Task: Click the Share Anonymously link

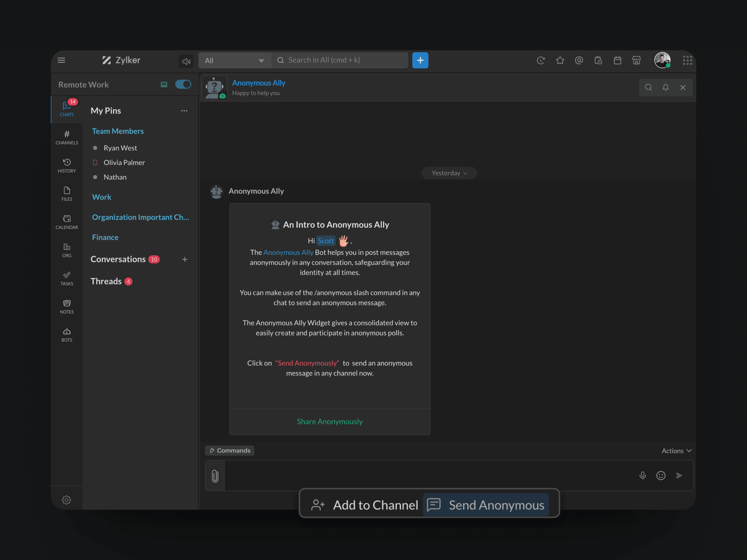Action: coord(330,422)
